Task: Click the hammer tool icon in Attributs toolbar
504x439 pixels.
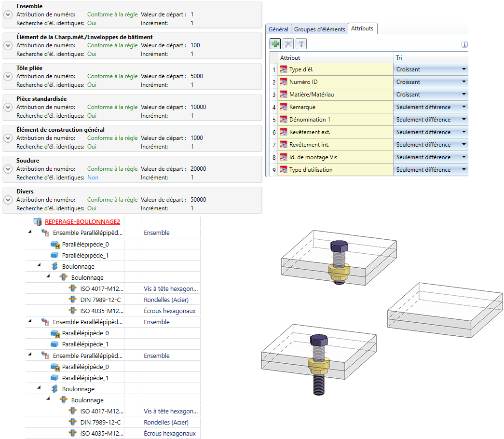Action: (301, 44)
